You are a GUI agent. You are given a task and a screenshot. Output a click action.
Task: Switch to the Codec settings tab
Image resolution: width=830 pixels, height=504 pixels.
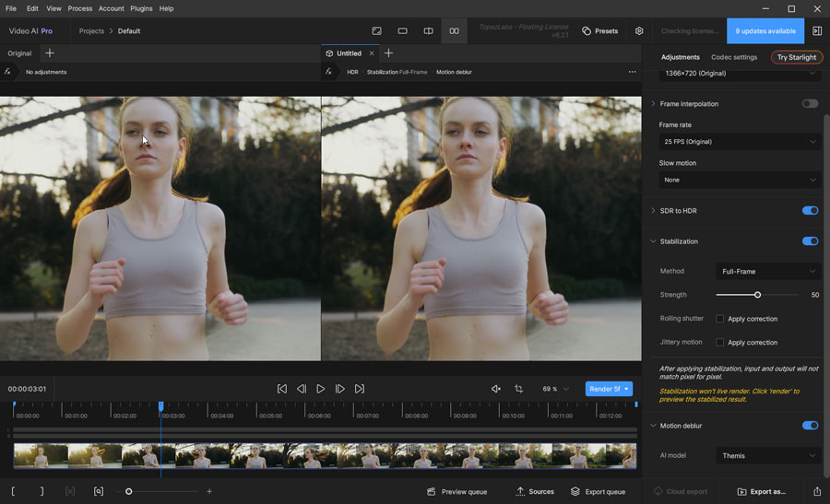(x=734, y=57)
